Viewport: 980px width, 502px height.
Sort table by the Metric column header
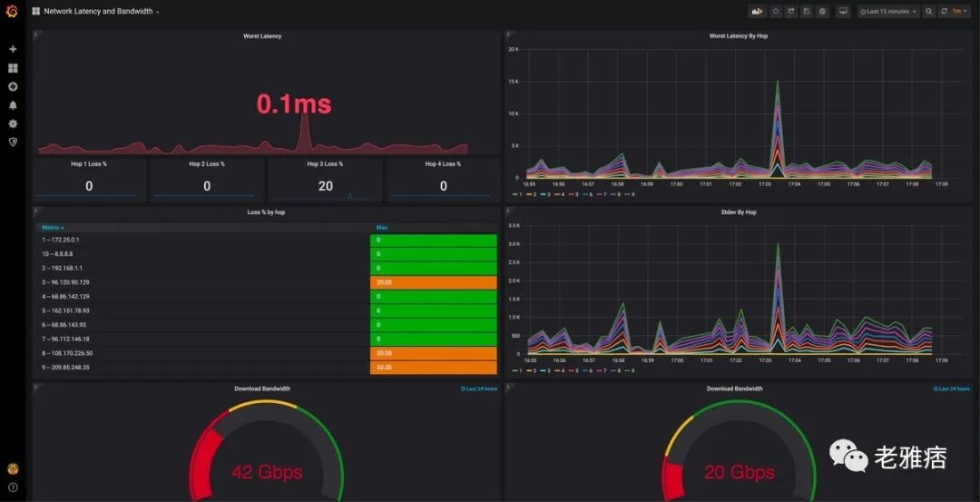53,228
